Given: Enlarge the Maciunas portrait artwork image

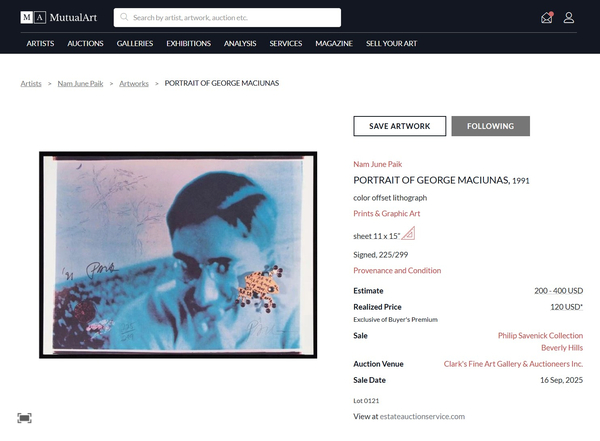Looking at the screenshot, I should coord(178,255).
